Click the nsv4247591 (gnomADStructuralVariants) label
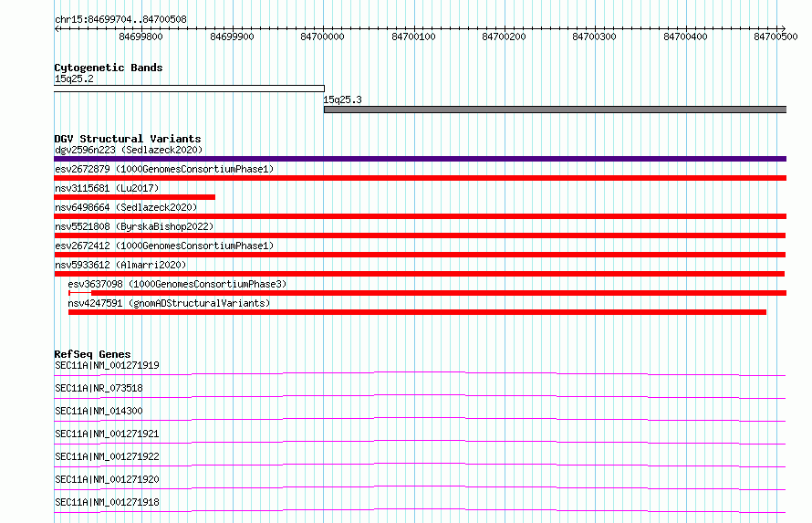Screen dimensions: 812x523 169,303
